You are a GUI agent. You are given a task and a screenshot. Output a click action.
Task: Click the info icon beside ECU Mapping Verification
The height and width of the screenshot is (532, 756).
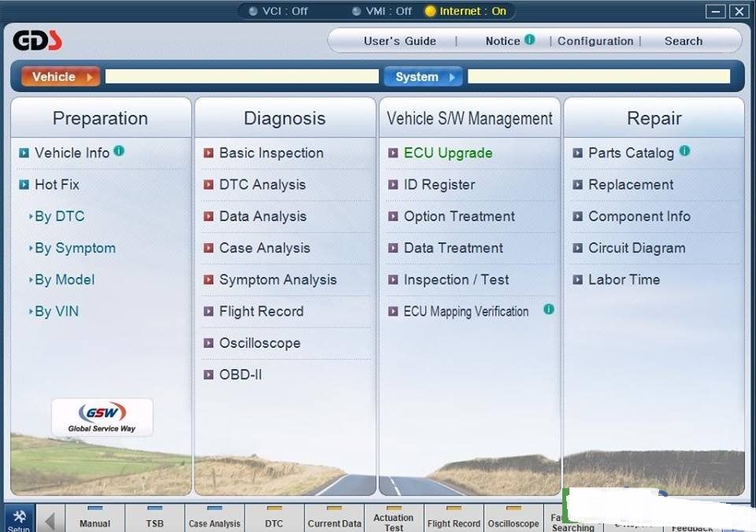tap(549, 309)
